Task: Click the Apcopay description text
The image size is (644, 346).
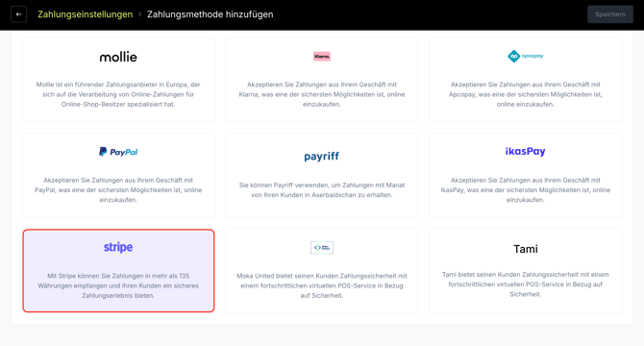Action: [x=526, y=94]
